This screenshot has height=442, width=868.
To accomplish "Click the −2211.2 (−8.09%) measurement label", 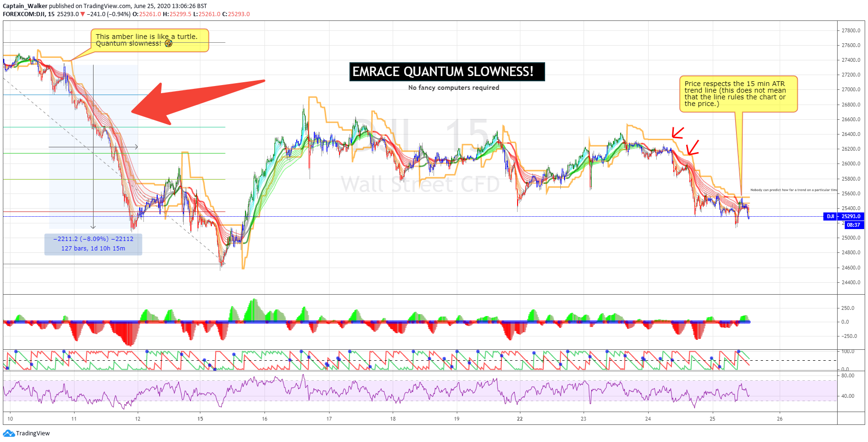I will tap(93, 239).
